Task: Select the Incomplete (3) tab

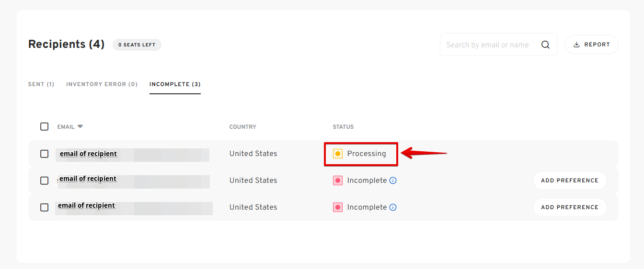Action: pos(175,84)
